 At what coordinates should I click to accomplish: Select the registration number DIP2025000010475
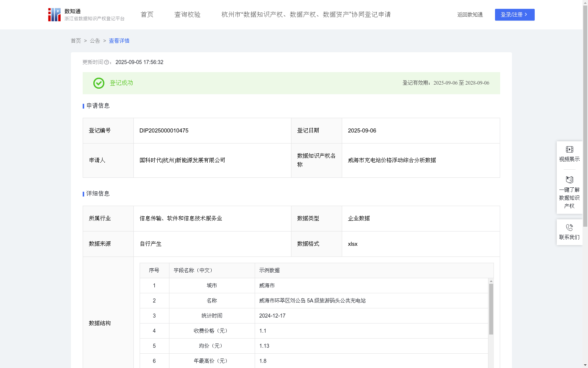click(164, 130)
